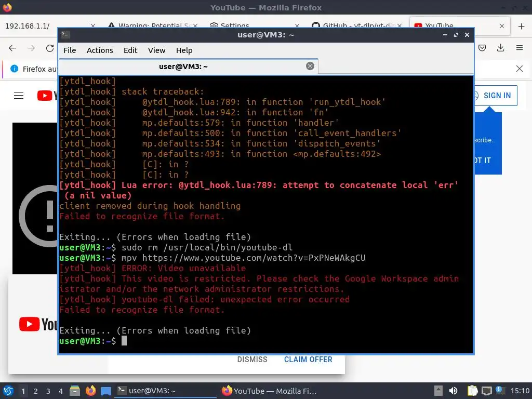
Task: Open the clipboard manager tray icon
Action: [x=472, y=391]
